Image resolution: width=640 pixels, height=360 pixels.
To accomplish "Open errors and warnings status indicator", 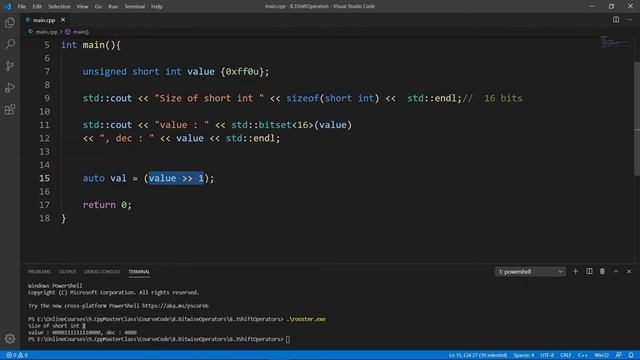I will pyautogui.click(x=17, y=355).
